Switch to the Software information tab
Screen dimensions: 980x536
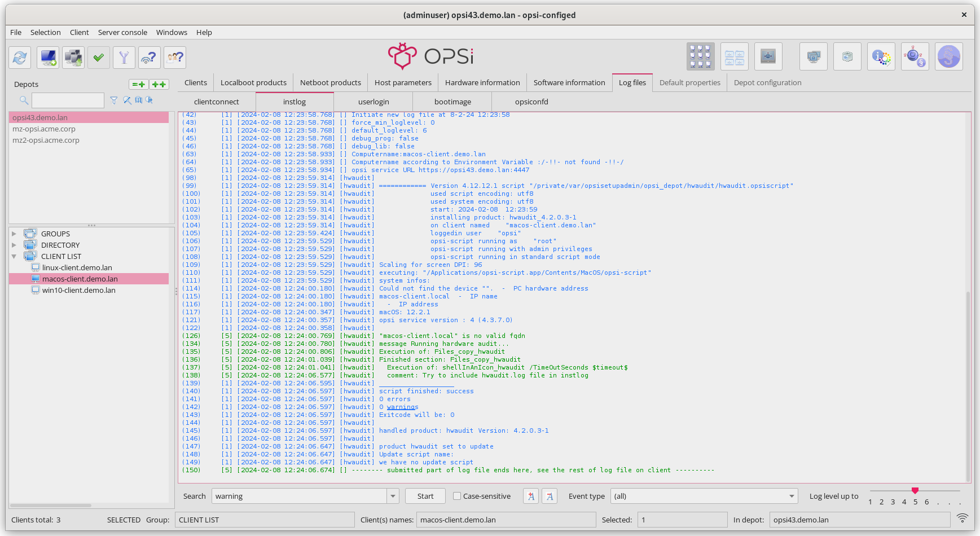(569, 82)
